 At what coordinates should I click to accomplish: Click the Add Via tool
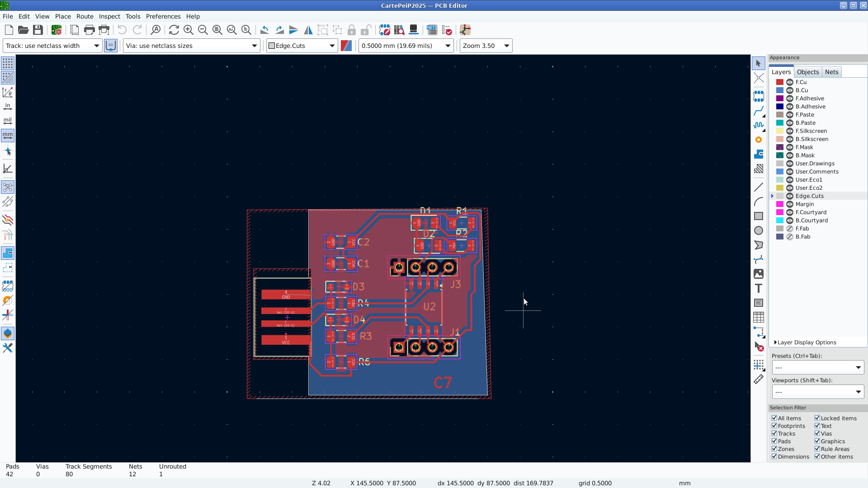point(759,140)
